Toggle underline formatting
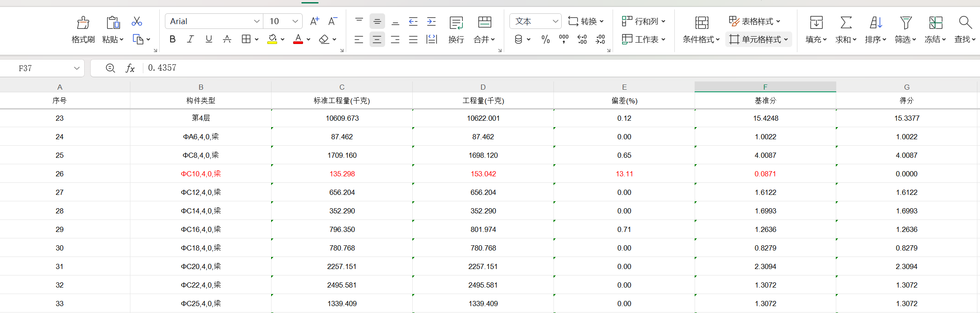Viewport: 980px width, 313px height. pos(209,39)
